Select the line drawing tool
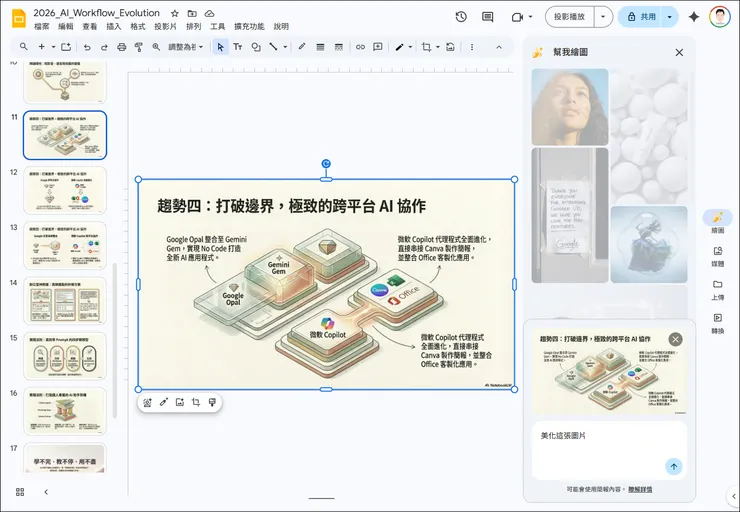The height and width of the screenshot is (512, 740). coord(273,47)
